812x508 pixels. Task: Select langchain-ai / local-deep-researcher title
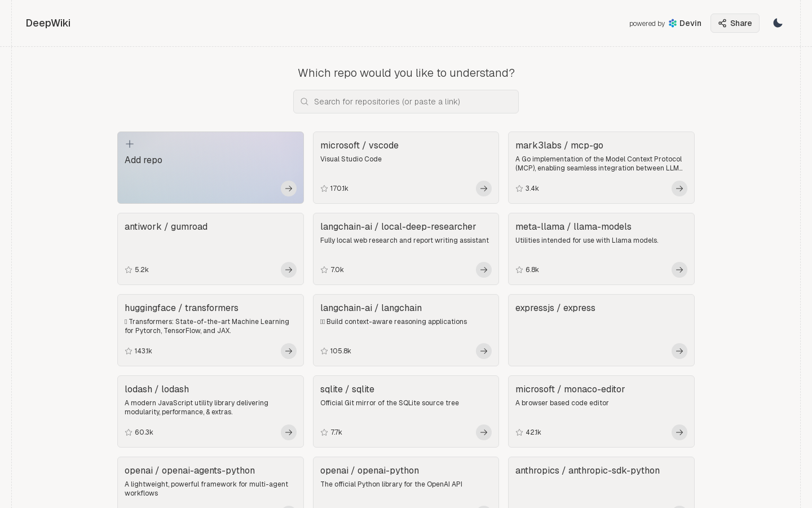[398, 226]
